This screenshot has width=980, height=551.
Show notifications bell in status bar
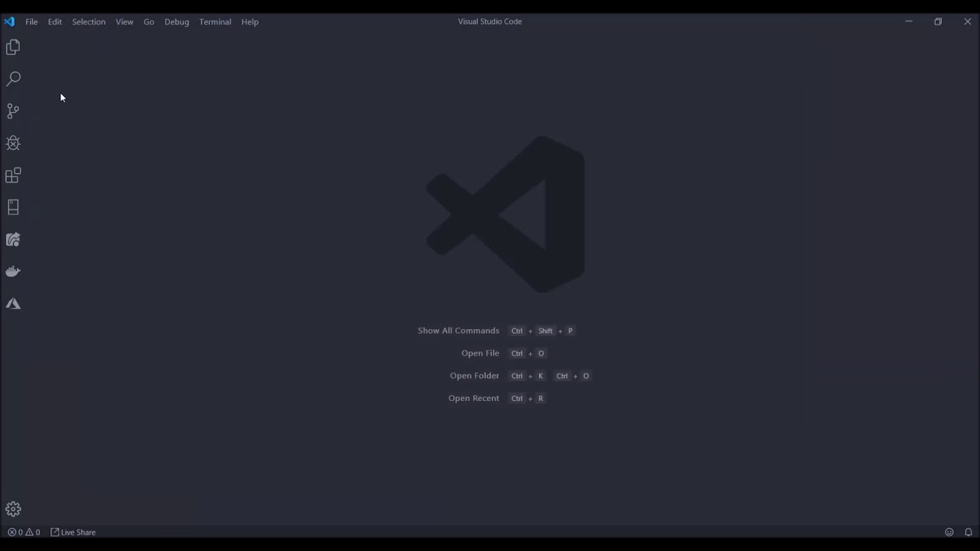tap(969, 532)
